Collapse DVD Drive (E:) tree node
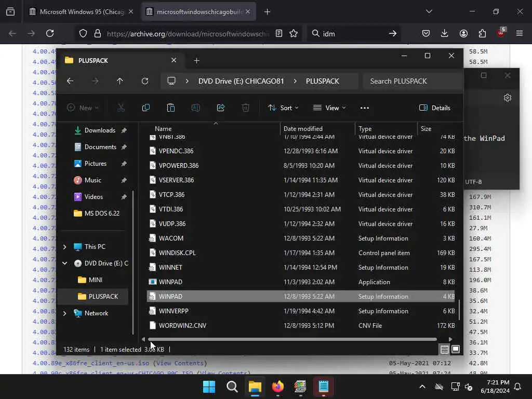The width and height of the screenshot is (532, 399). (x=65, y=263)
